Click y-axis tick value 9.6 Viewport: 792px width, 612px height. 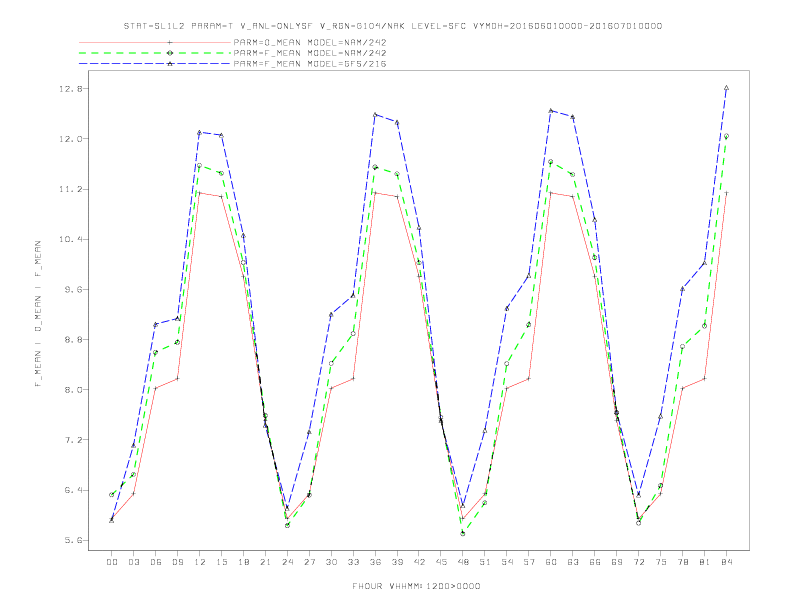73,289
